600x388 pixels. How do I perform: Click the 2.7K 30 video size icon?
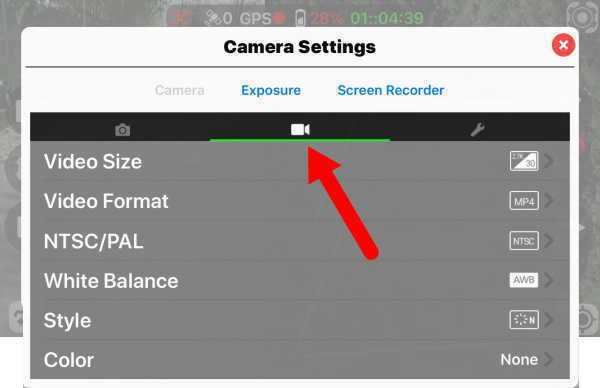(x=524, y=161)
